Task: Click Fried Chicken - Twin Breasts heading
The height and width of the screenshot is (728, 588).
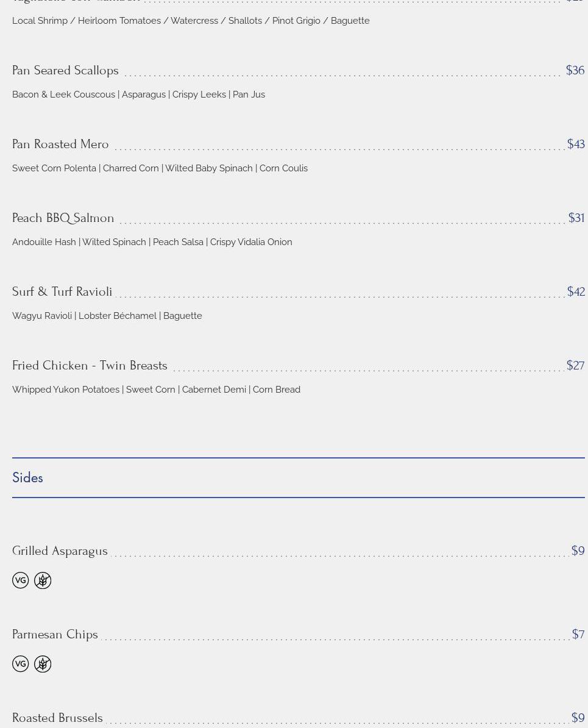Action: point(90,366)
